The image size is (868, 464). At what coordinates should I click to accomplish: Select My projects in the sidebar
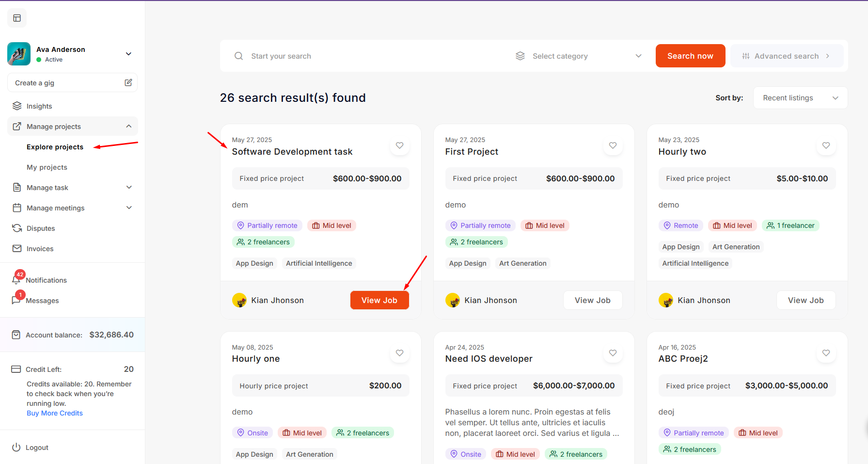pos(47,167)
